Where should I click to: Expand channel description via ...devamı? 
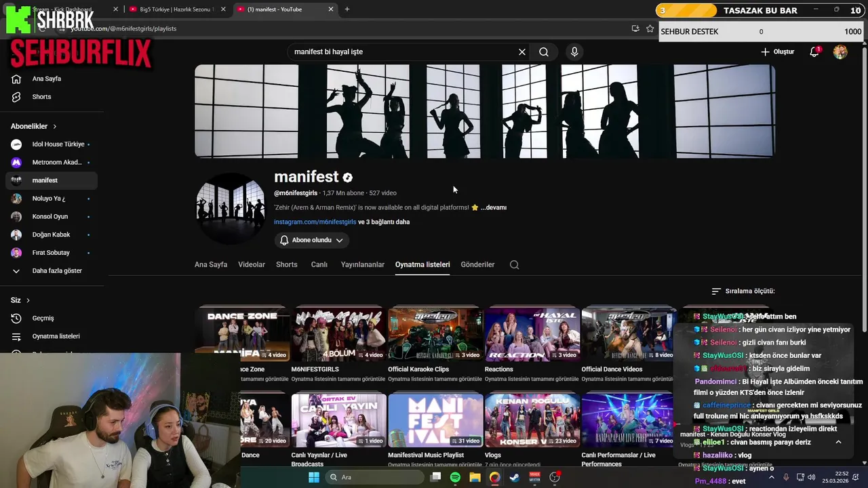(x=494, y=207)
